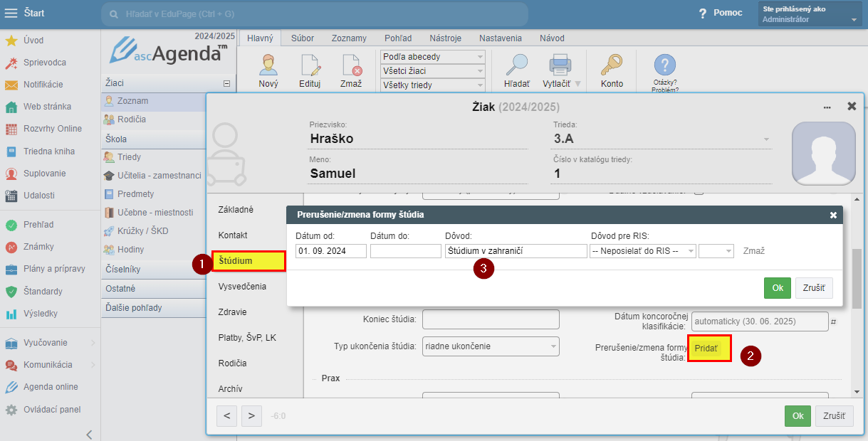Screen dimensions: 868x441
Task: Go to next student with > button
Action: (x=251, y=415)
